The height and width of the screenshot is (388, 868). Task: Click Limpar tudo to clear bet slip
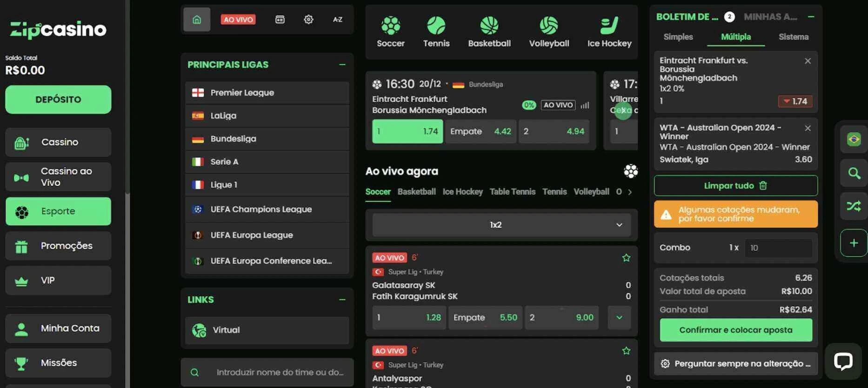[x=736, y=186]
